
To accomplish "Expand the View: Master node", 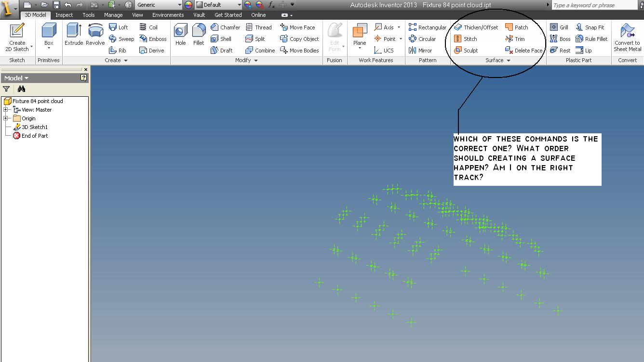I will 6,110.
